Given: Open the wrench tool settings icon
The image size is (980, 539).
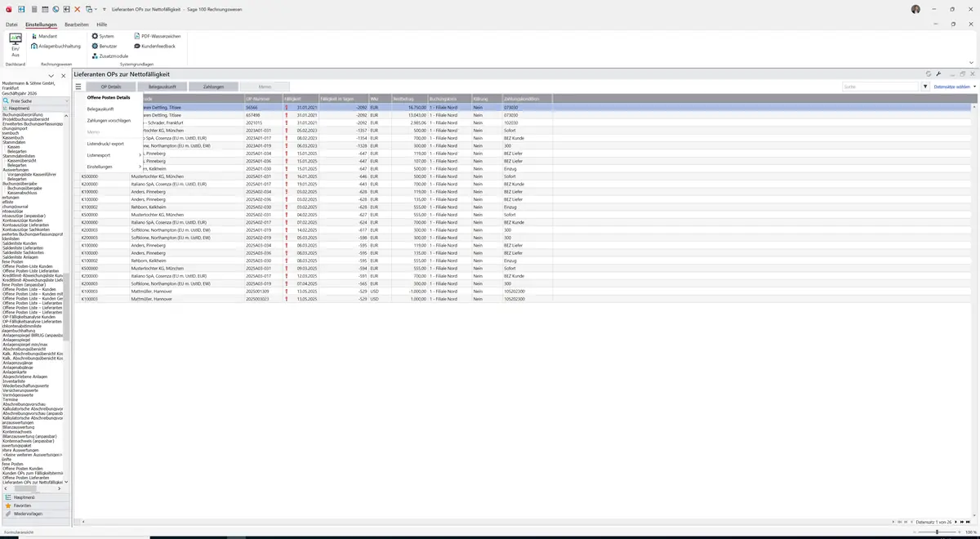Looking at the screenshot, I should [x=939, y=74].
